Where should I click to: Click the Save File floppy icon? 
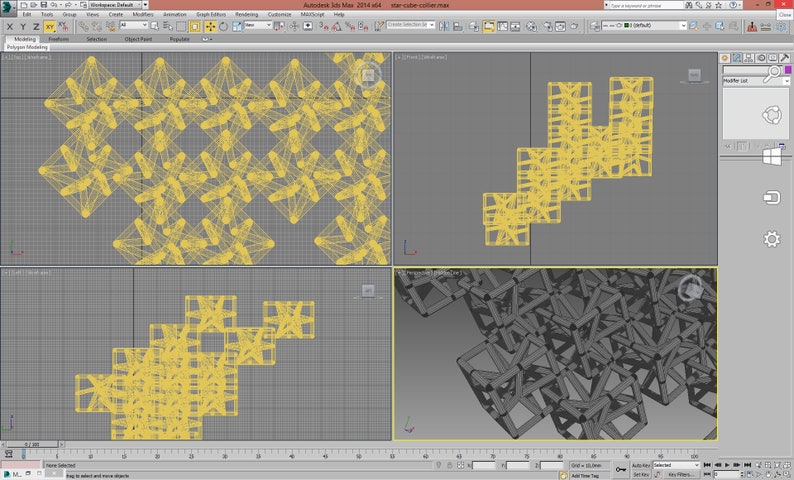(44, 5)
